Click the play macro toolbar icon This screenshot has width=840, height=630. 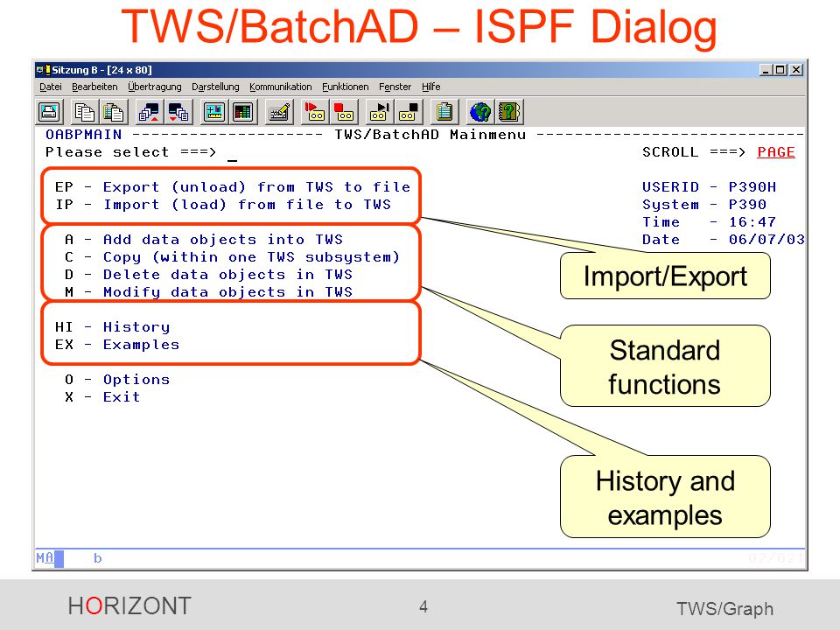(x=379, y=112)
